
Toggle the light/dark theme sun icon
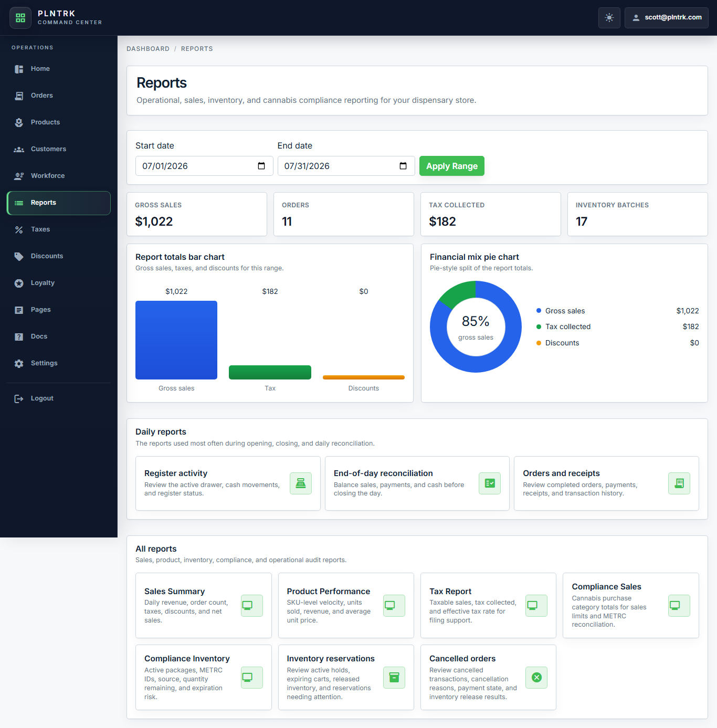[609, 18]
